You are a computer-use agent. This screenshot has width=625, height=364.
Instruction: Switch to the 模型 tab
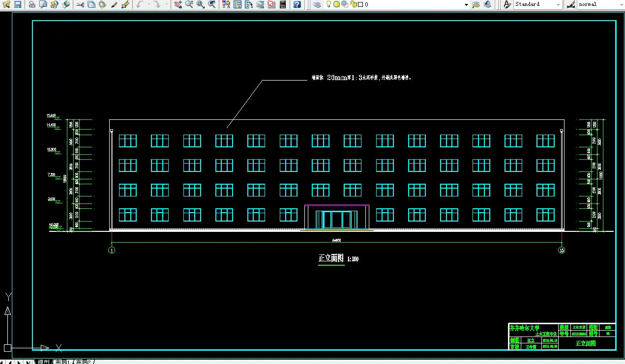pos(43,362)
